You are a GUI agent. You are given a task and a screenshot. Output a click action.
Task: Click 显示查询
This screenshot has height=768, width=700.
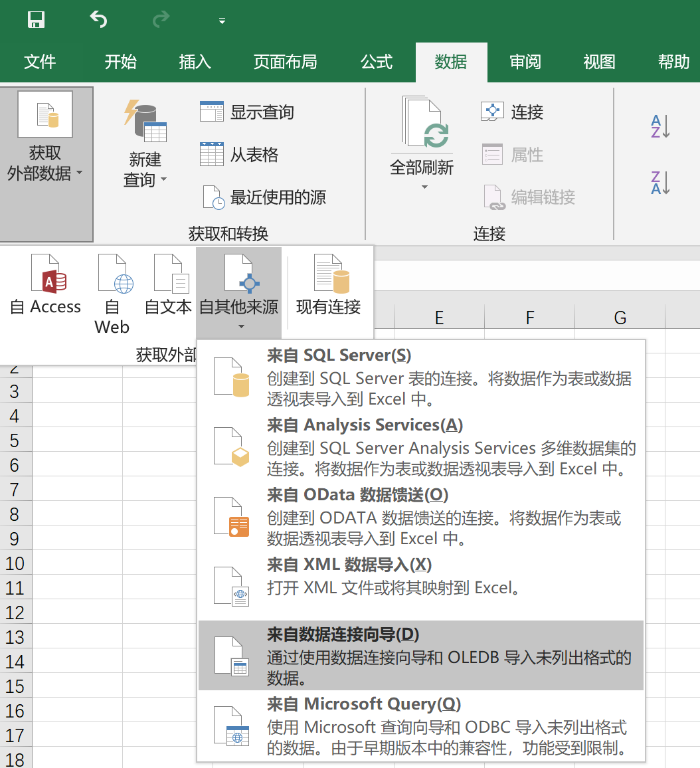[247, 112]
